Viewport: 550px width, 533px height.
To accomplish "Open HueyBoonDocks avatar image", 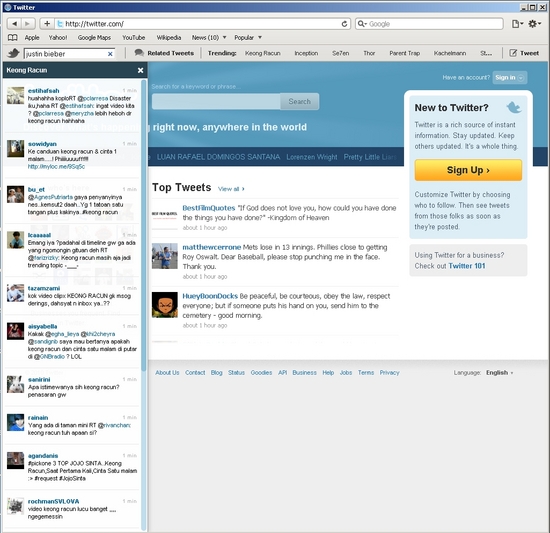I will (x=165, y=305).
